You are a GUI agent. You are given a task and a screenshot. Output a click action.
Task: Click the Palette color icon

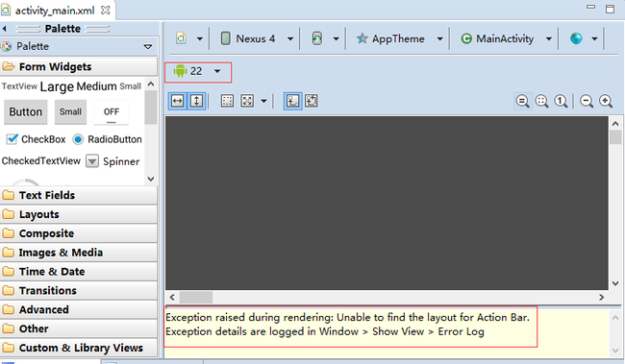tap(6, 47)
